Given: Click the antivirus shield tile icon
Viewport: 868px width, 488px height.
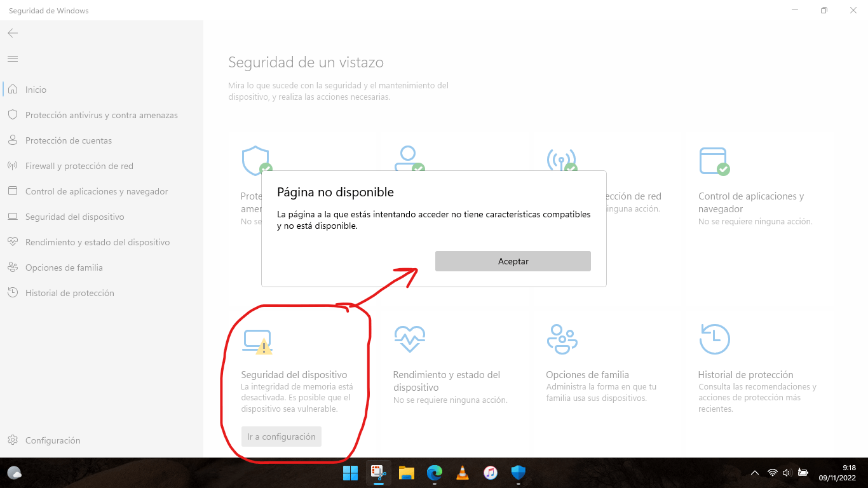Looking at the screenshot, I should point(257,161).
